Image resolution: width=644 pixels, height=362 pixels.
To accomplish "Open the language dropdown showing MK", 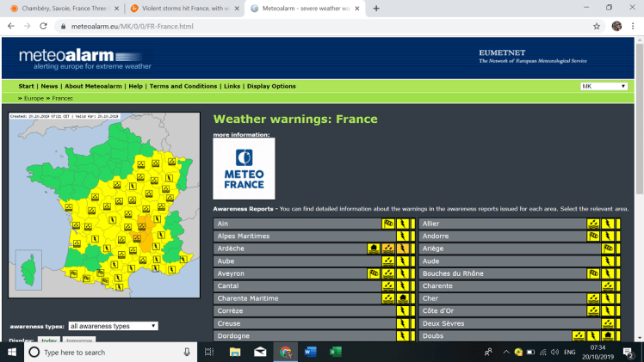I will pyautogui.click(x=604, y=86).
